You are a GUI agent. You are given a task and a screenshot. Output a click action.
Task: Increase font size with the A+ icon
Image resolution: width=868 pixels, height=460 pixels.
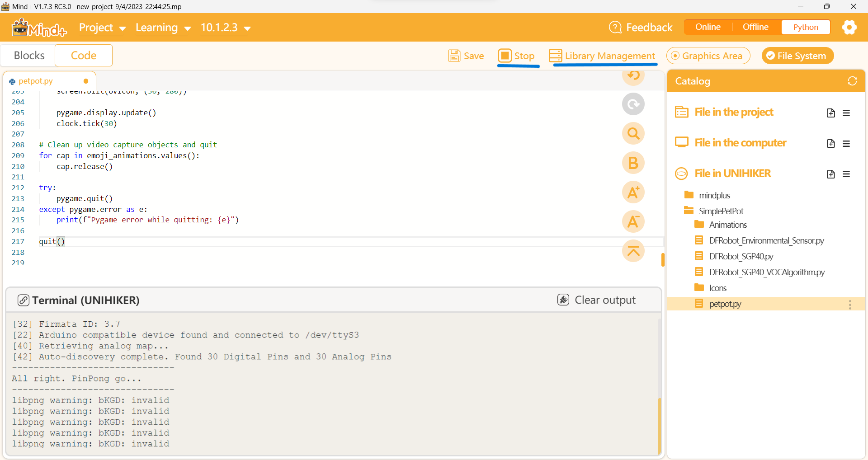tap(633, 192)
